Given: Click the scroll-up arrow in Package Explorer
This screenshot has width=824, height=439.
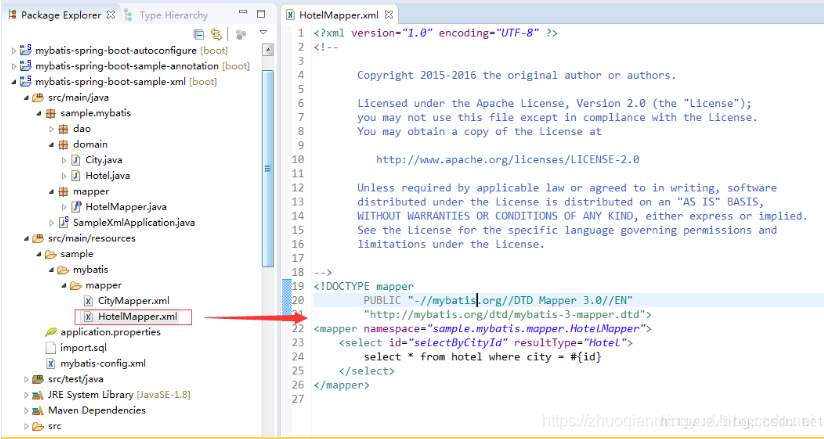Looking at the screenshot, I should [x=268, y=50].
